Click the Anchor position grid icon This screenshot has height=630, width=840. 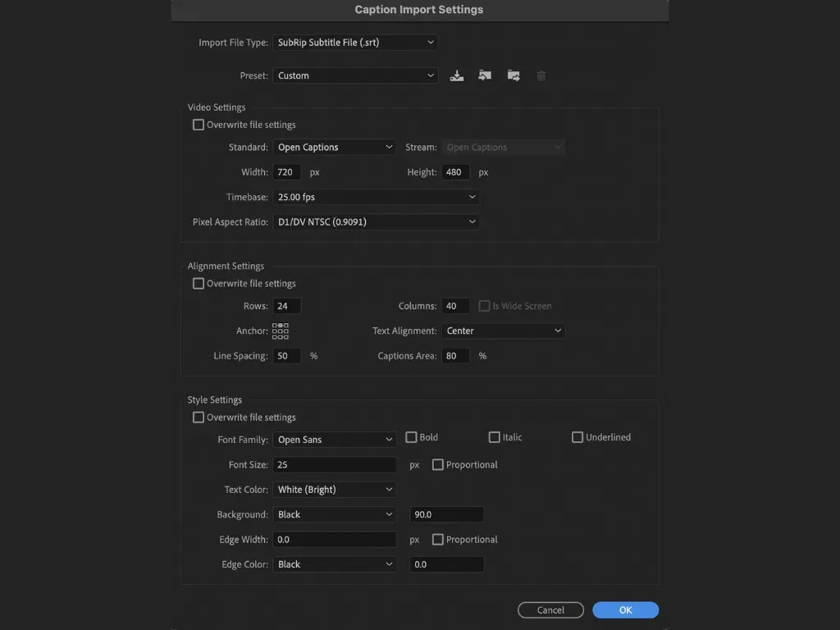[281, 331]
